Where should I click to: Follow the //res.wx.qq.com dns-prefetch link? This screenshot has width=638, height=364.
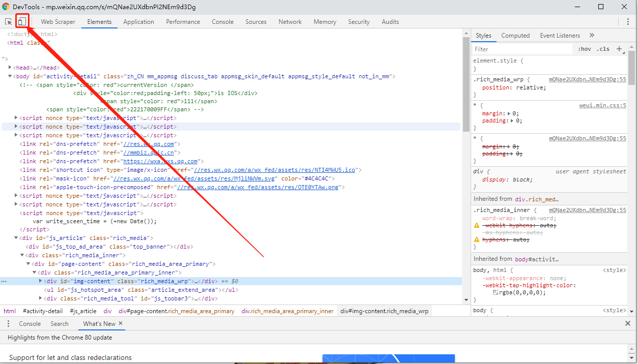pos(149,144)
